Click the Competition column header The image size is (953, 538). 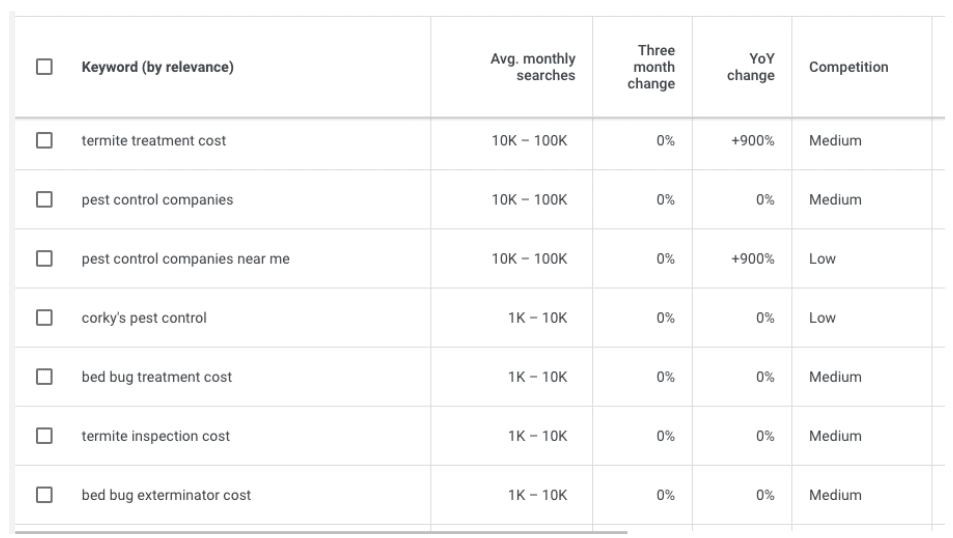click(x=848, y=68)
